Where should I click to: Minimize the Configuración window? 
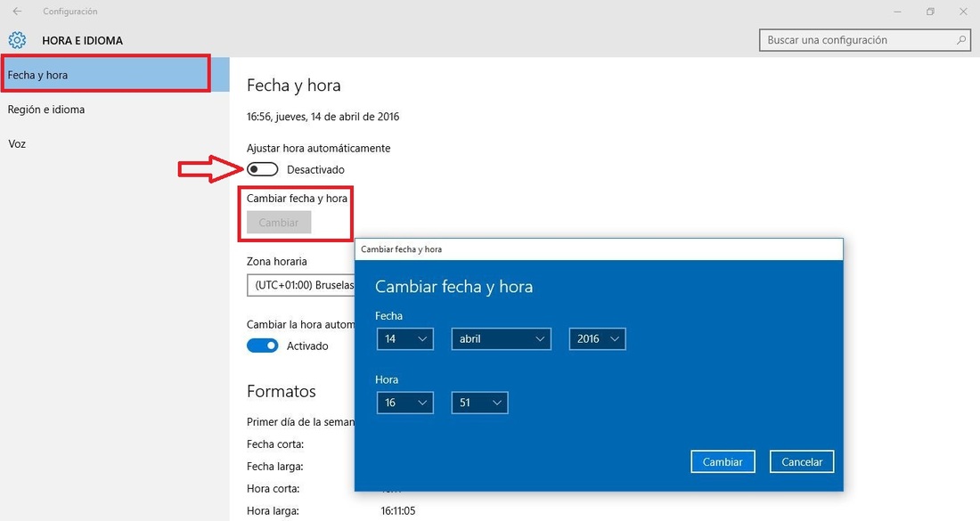point(897,12)
